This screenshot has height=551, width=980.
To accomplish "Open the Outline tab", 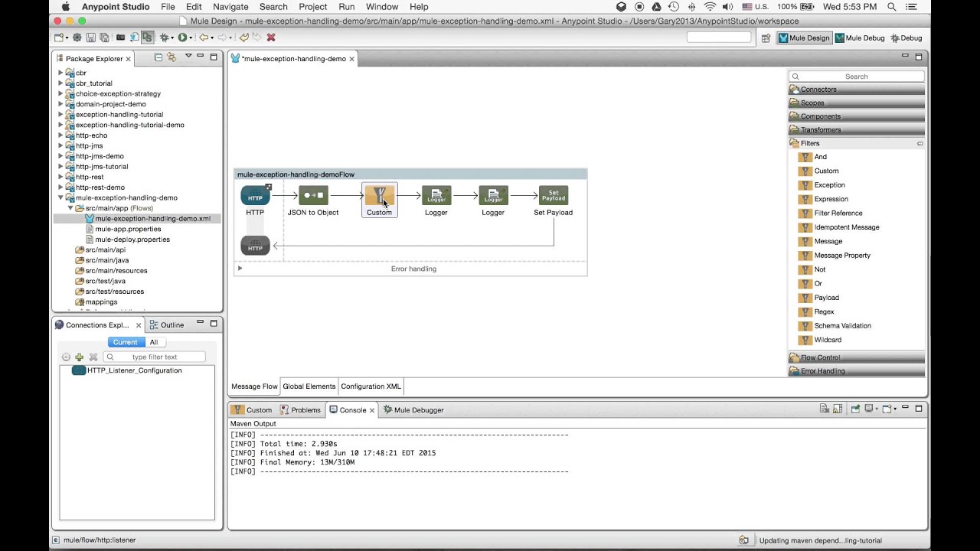I will point(167,324).
